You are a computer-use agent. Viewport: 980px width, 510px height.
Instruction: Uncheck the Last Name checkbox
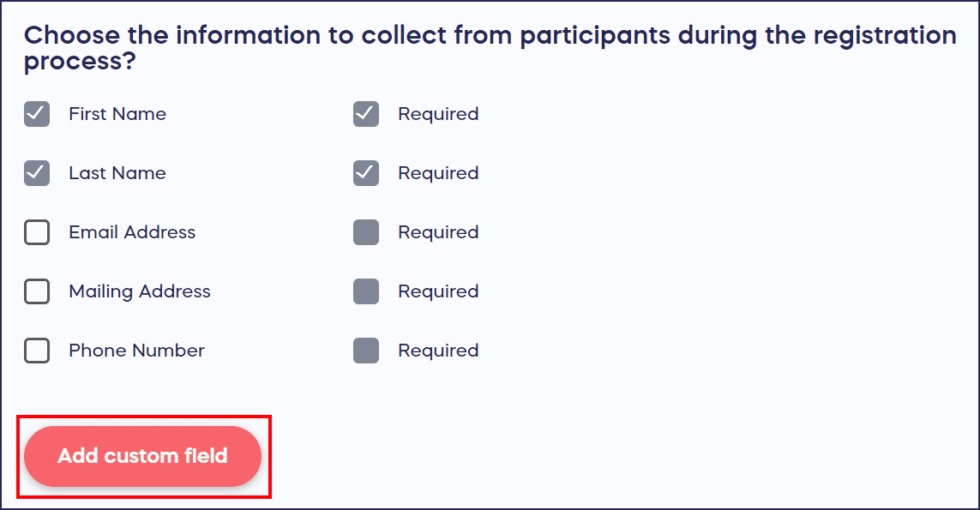point(37,173)
